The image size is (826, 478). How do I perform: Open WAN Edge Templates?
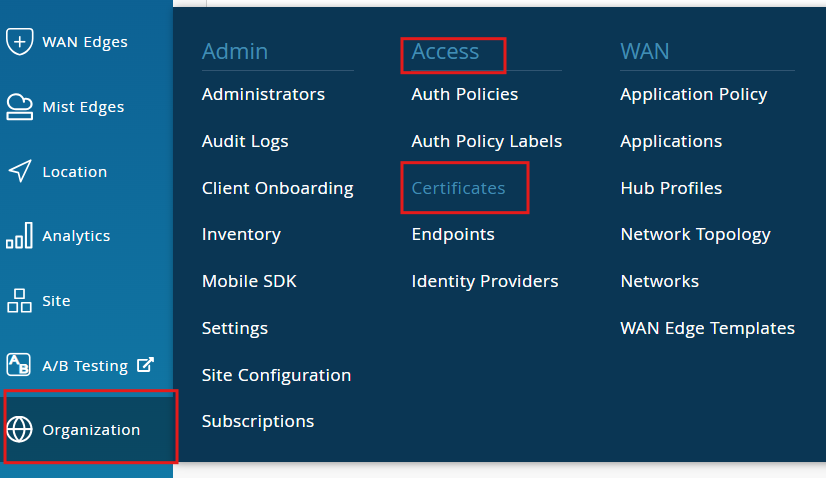pos(707,328)
